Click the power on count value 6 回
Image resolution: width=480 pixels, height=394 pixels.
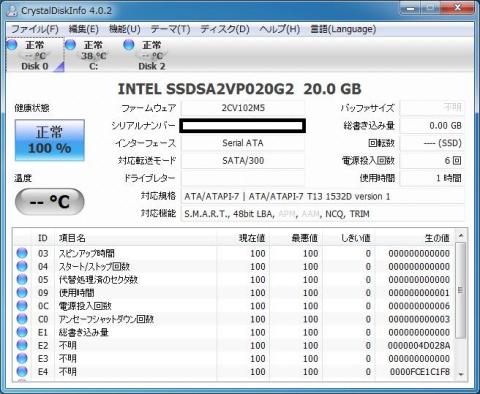432,161
